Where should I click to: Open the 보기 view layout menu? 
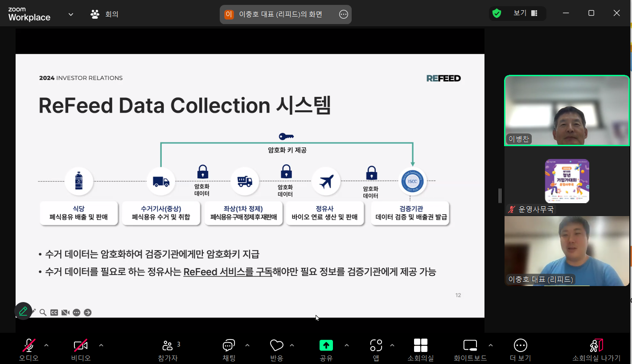click(525, 13)
